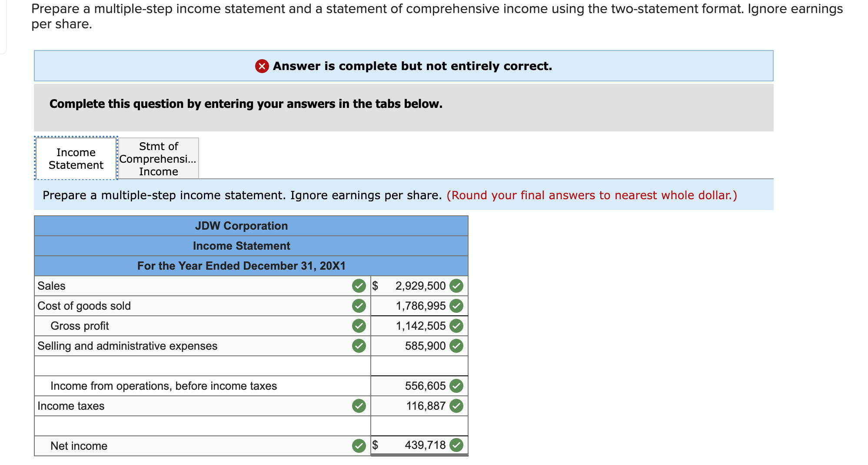Click the JDW Corporation statement header

(x=242, y=226)
